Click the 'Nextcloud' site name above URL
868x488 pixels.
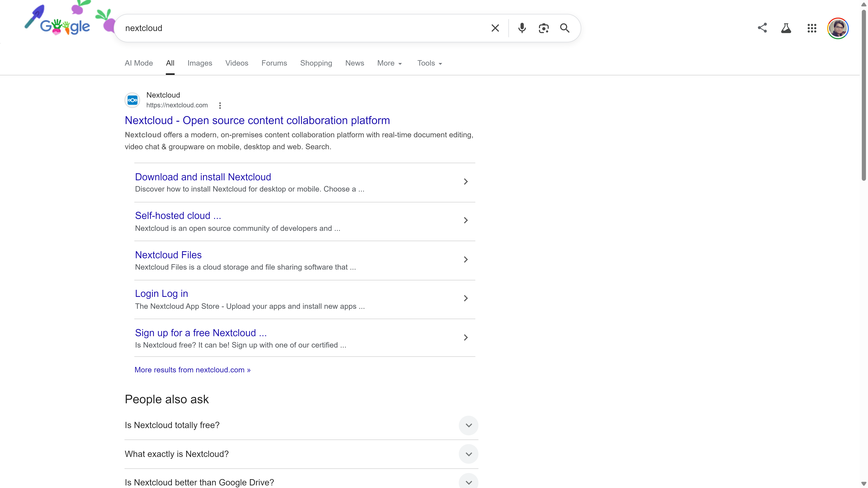tap(163, 95)
